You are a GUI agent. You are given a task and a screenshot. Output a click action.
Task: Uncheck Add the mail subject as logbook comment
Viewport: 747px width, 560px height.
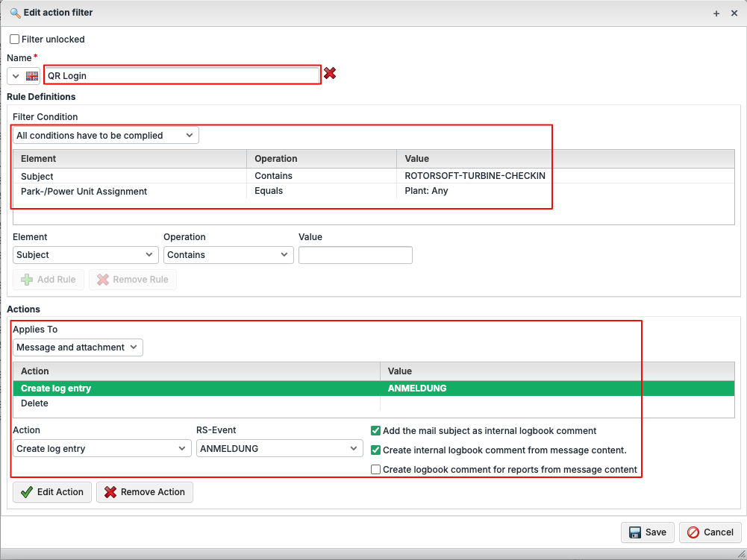pos(376,431)
